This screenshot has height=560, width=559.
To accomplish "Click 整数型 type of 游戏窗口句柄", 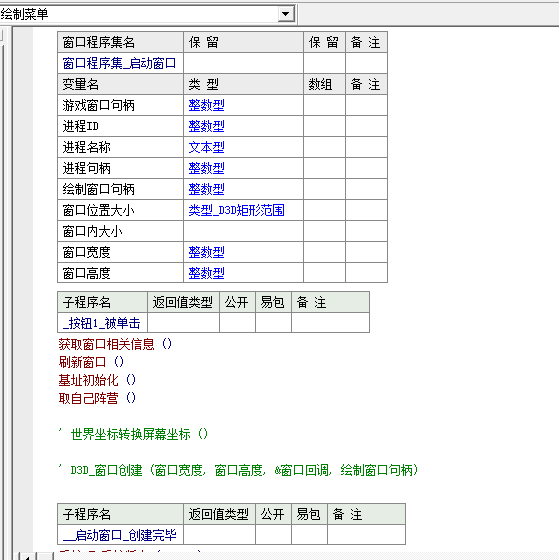I will pyautogui.click(x=206, y=105).
